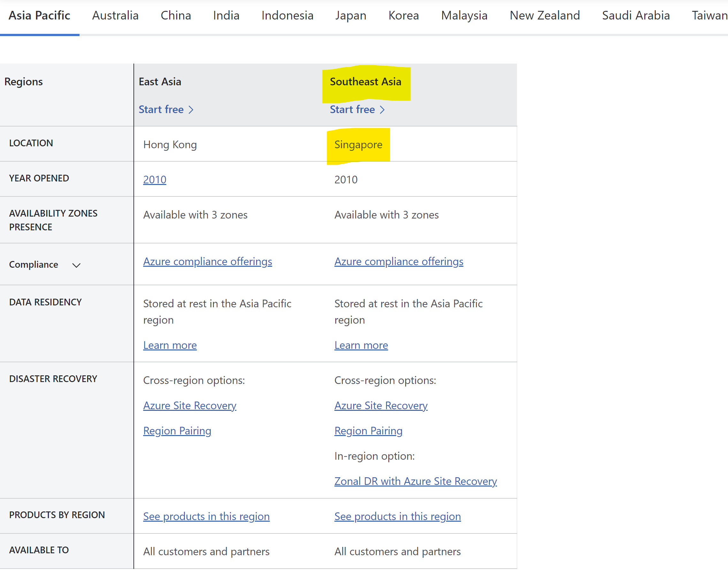This screenshot has height=575, width=728.
Task: Click the Southeast Asia column heading
Action: [x=365, y=81]
